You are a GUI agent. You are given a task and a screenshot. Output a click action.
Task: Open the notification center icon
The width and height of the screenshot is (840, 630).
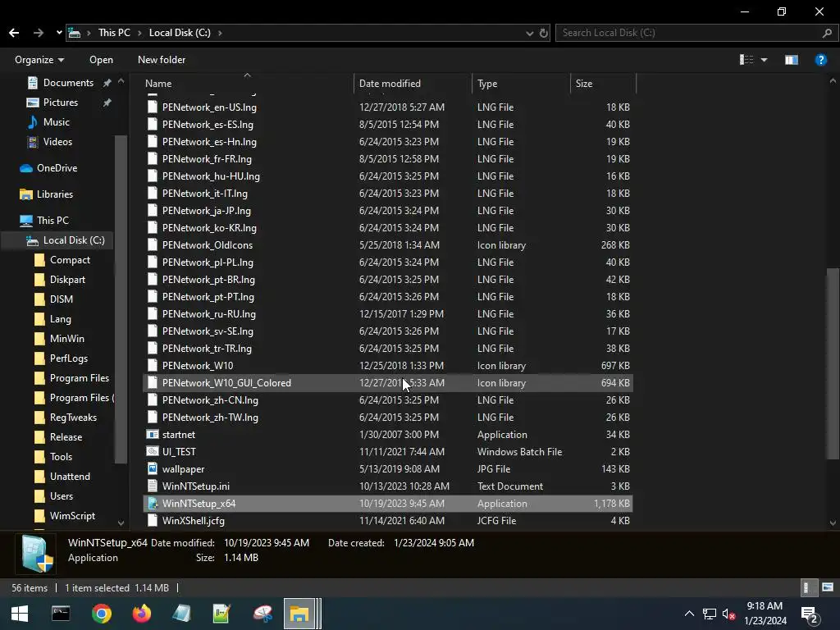(810, 614)
